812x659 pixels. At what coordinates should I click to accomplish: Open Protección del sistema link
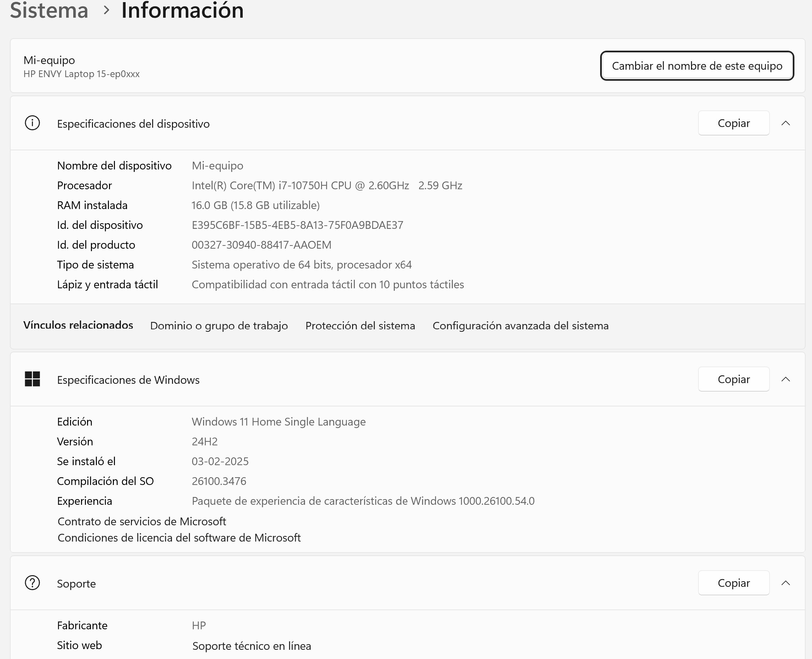[x=360, y=326]
